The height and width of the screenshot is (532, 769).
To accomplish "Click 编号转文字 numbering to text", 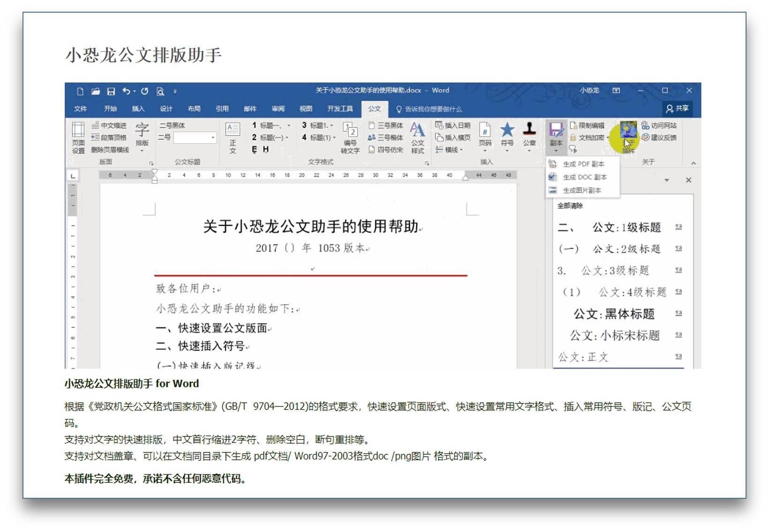I will [350, 138].
